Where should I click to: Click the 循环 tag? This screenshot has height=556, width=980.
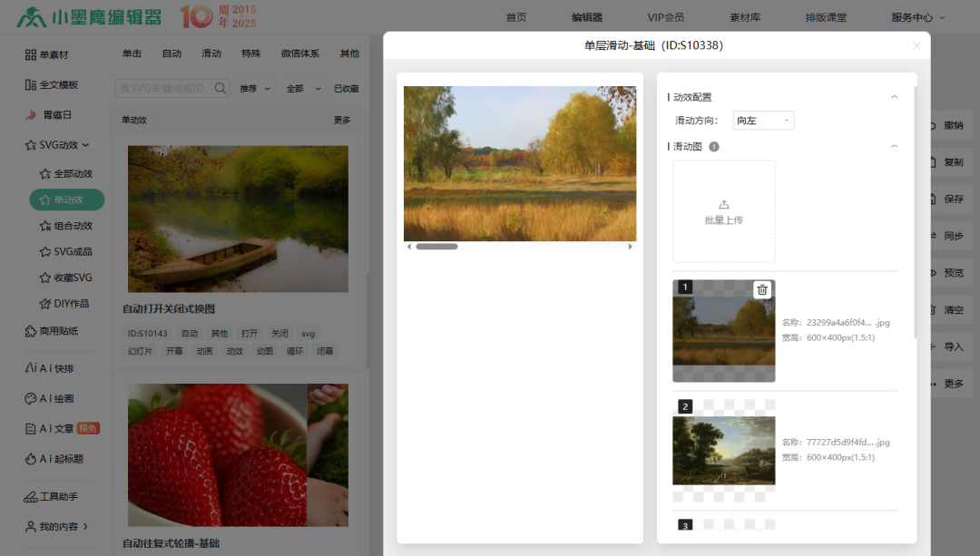coord(295,351)
